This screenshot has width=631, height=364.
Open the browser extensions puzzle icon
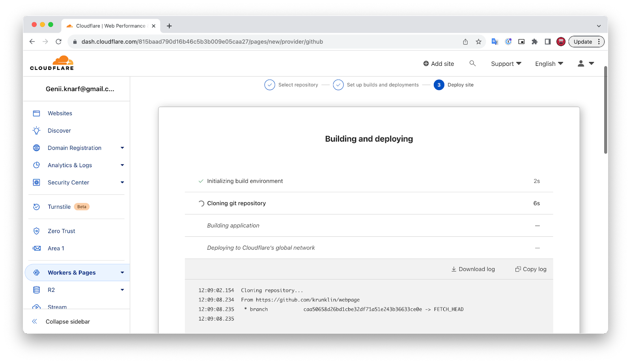point(534,42)
